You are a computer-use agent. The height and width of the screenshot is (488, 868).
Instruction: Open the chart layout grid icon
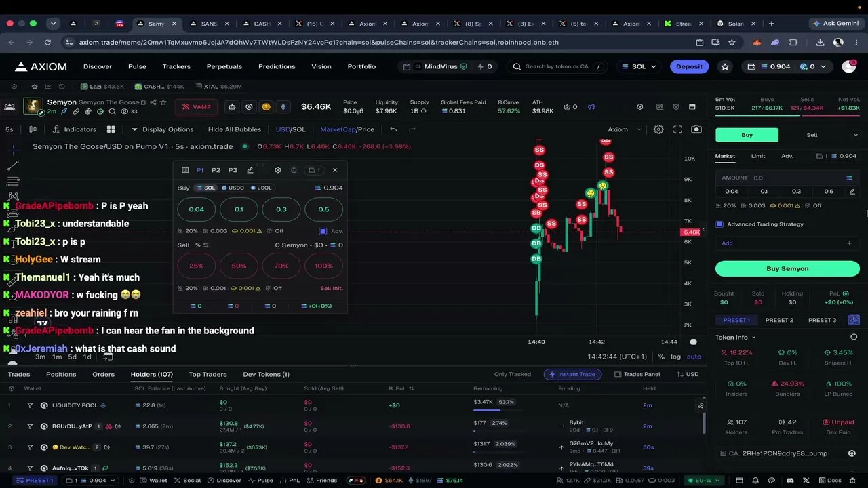coord(111,129)
